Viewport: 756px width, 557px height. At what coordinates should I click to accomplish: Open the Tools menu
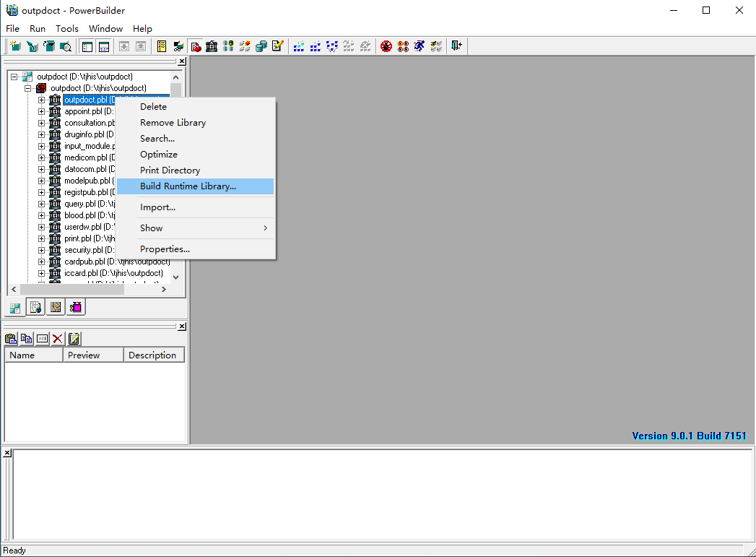tap(66, 28)
